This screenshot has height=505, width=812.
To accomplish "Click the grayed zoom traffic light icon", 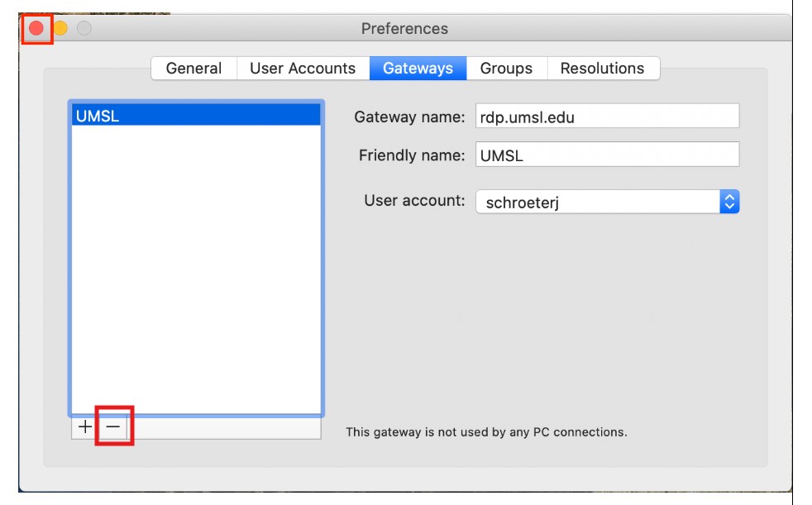I will [84, 27].
